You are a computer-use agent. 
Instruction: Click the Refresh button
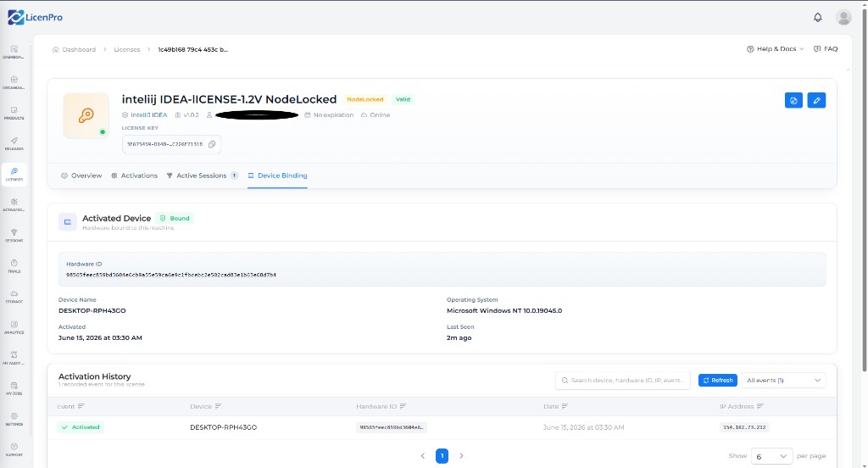(x=717, y=381)
